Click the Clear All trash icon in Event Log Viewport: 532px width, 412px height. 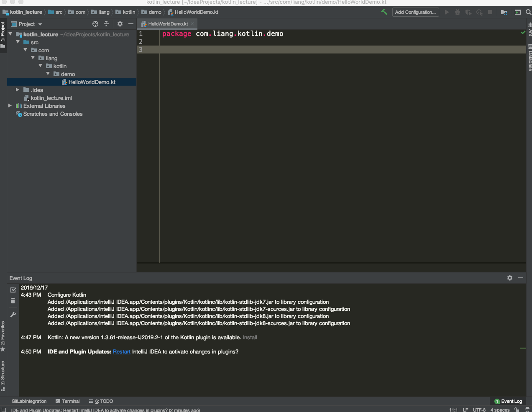point(13,301)
